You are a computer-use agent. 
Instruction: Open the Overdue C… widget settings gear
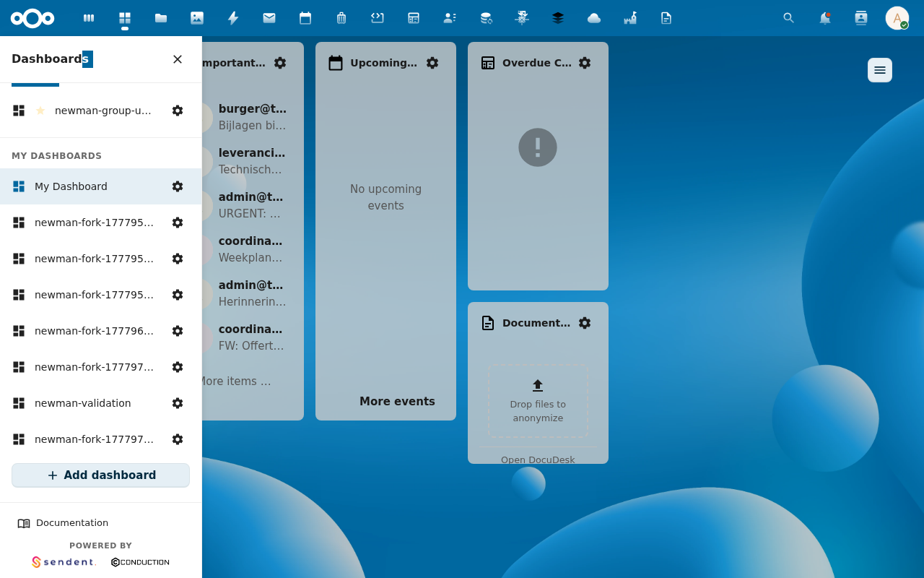[x=585, y=63]
